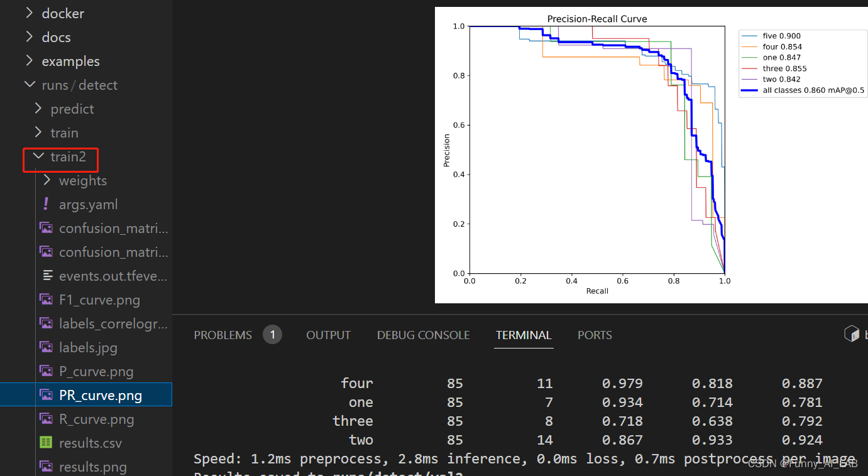Viewport: 868px width, 476px height.
Task: Click the 'three 0.855' legend entry
Action: pyautogui.click(x=774, y=68)
